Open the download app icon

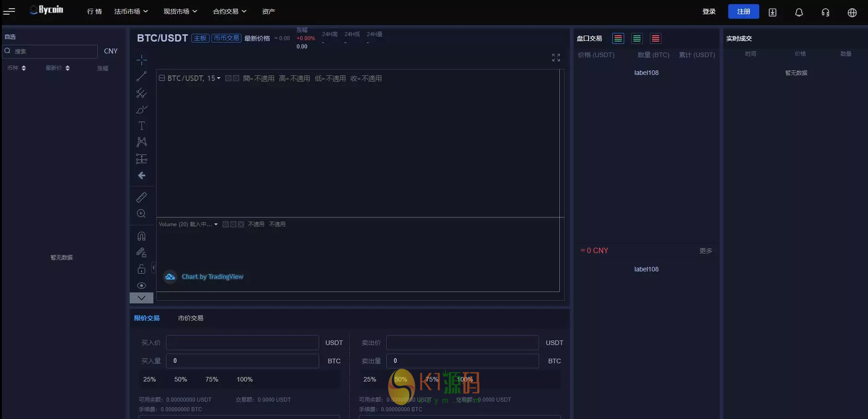(x=773, y=12)
